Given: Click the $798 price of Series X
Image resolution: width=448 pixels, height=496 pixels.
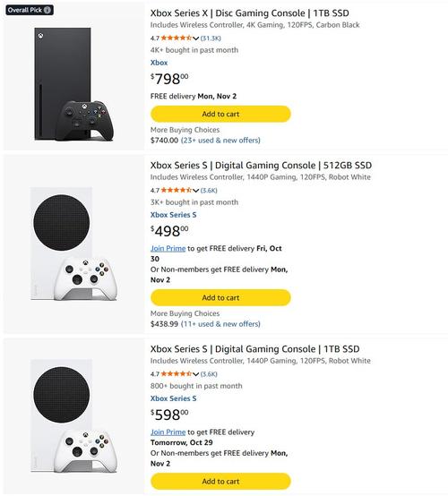Looking at the screenshot, I should (169, 79).
